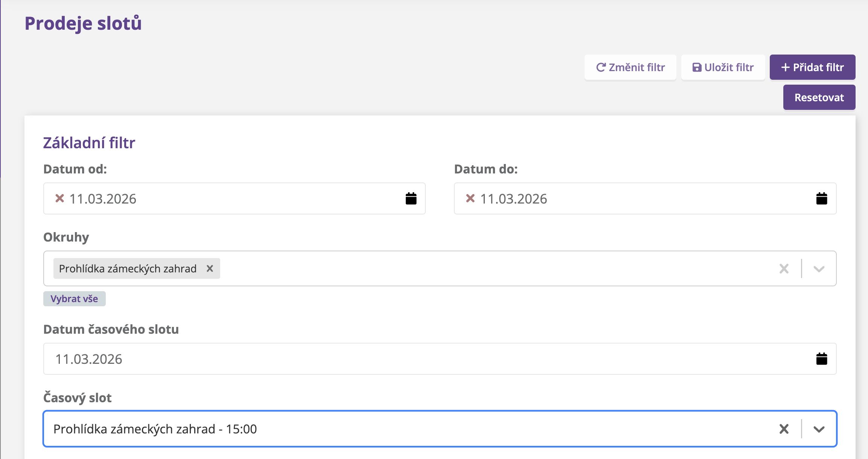
Task: Click the Přidat filtr button
Action: 812,67
